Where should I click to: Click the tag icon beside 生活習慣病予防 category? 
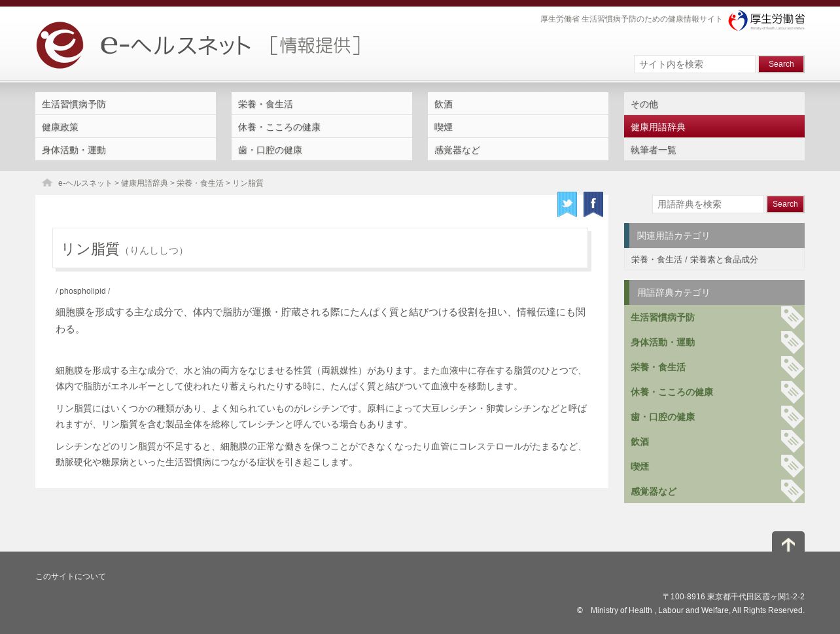792,317
